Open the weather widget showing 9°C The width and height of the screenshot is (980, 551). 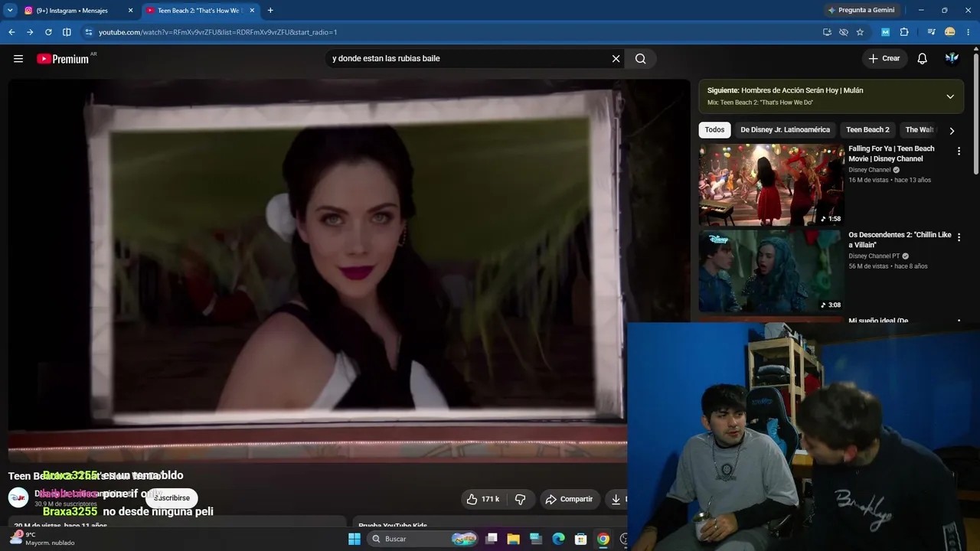click(42, 539)
